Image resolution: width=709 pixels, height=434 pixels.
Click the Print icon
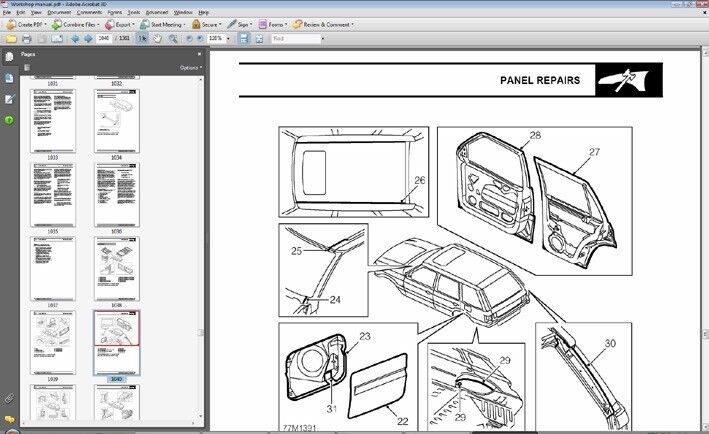click(27, 39)
